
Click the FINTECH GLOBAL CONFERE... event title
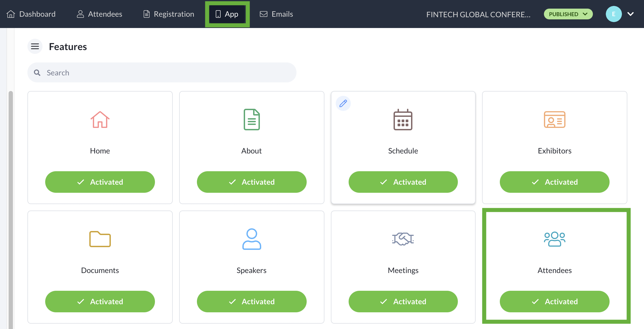(478, 14)
